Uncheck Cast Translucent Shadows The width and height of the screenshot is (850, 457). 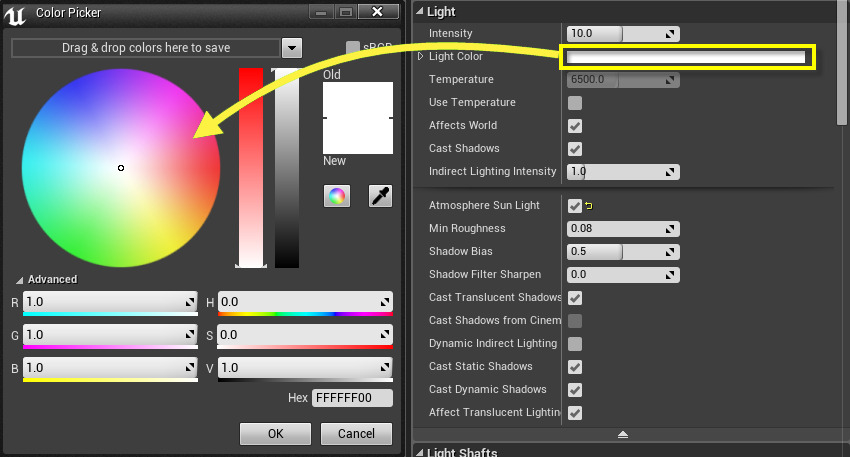(x=575, y=298)
